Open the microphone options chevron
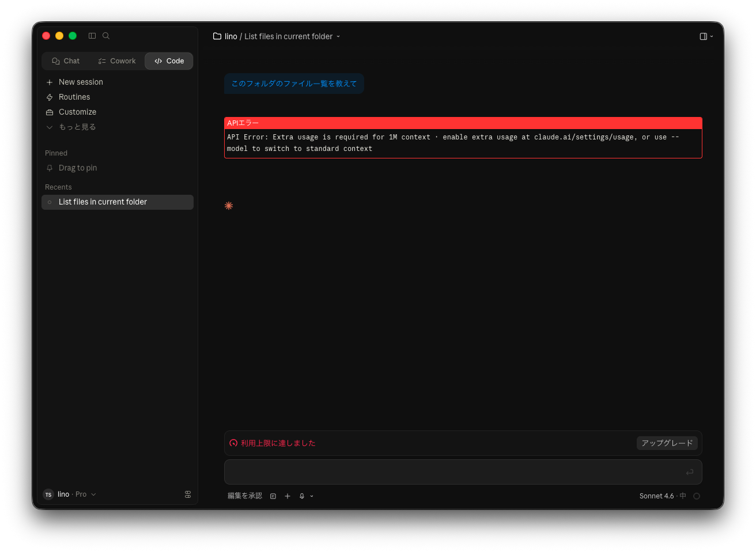Viewport: 756px width, 552px height. click(312, 496)
